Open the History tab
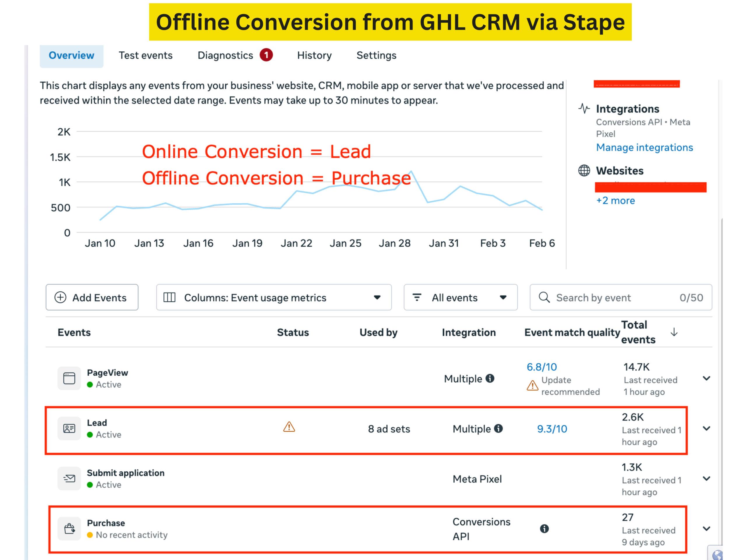Image resolution: width=747 pixels, height=560 pixels. click(314, 55)
